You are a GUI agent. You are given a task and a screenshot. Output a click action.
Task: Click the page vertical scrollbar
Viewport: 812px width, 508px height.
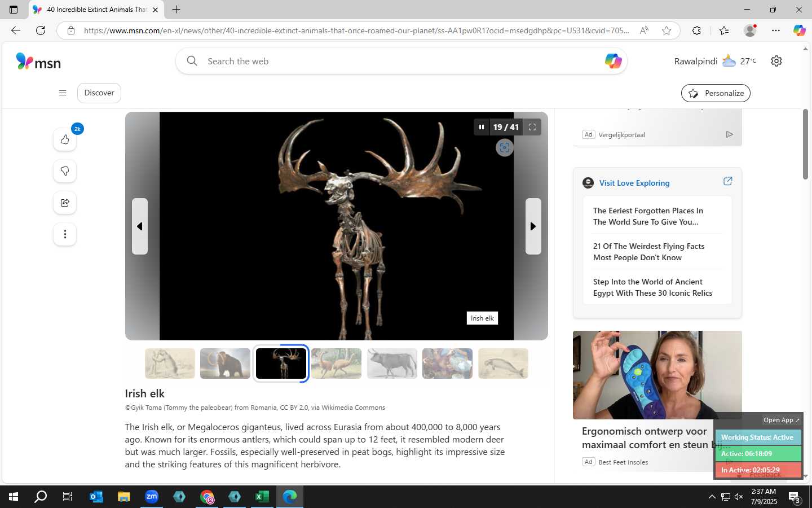pyautogui.click(x=805, y=145)
